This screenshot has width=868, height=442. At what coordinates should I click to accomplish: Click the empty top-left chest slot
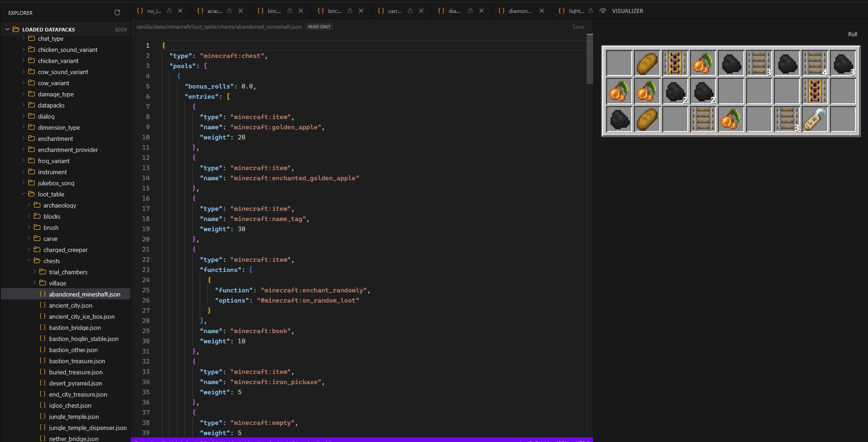(619, 63)
